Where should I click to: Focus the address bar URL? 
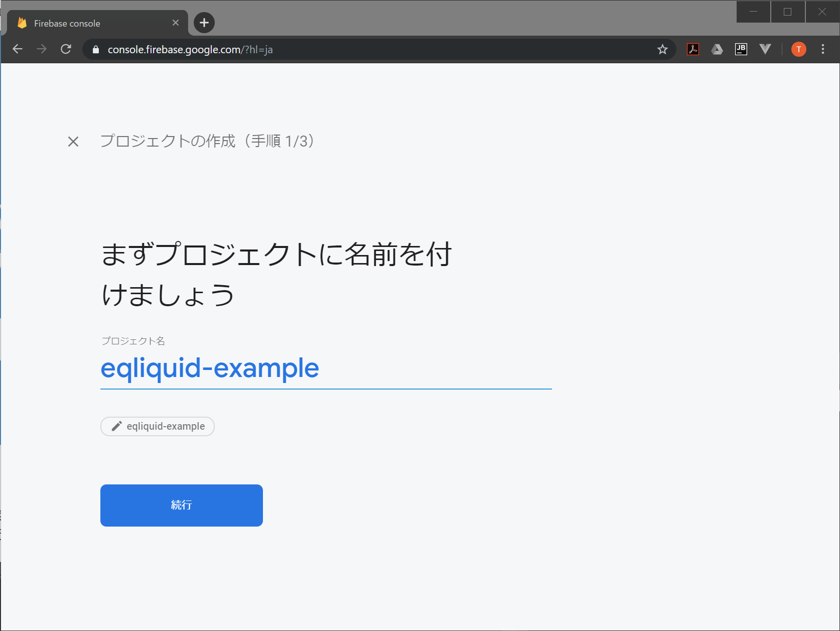point(351,50)
